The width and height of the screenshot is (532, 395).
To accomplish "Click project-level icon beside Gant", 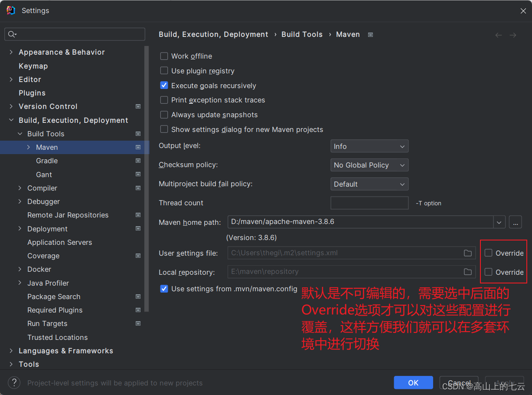I will point(138,174).
